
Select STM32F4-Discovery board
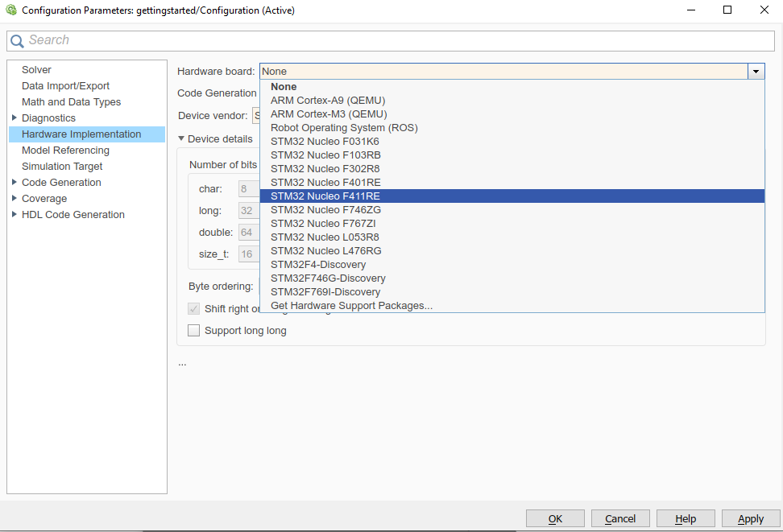pos(512,265)
